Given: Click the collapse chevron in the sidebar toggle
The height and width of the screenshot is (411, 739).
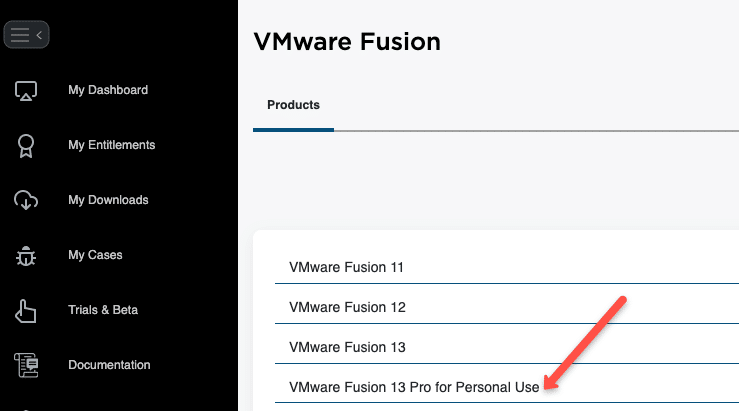Looking at the screenshot, I should [39, 35].
